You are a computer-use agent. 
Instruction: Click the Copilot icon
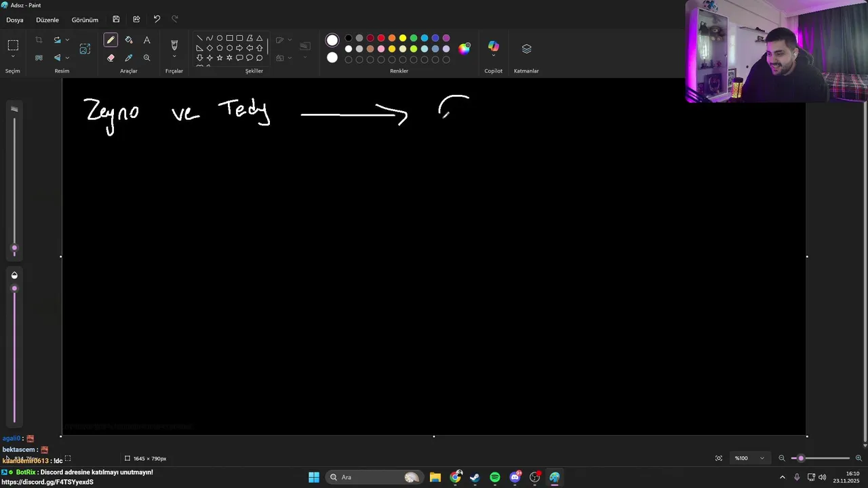click(493, 46)
